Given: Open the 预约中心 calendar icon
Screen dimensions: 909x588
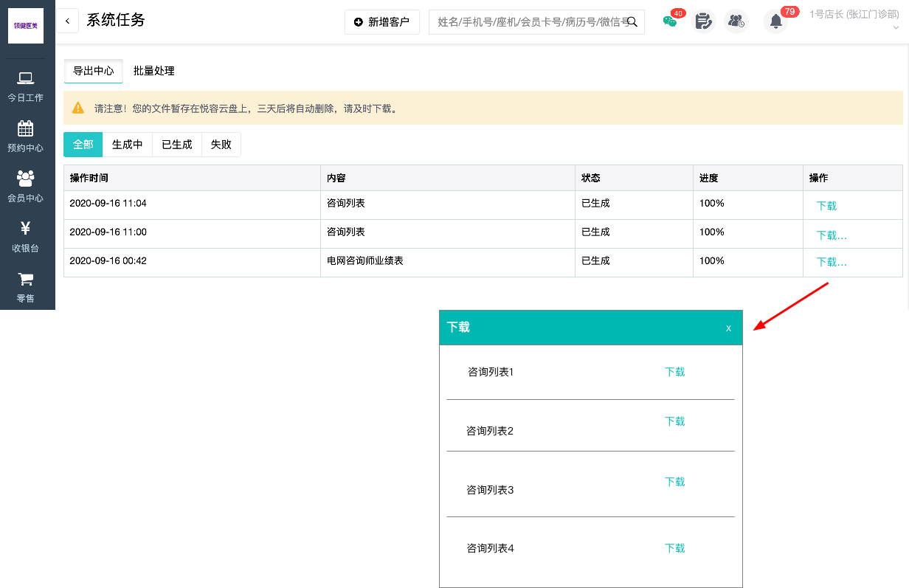Looking at the screenshot, I should point(26,128).
